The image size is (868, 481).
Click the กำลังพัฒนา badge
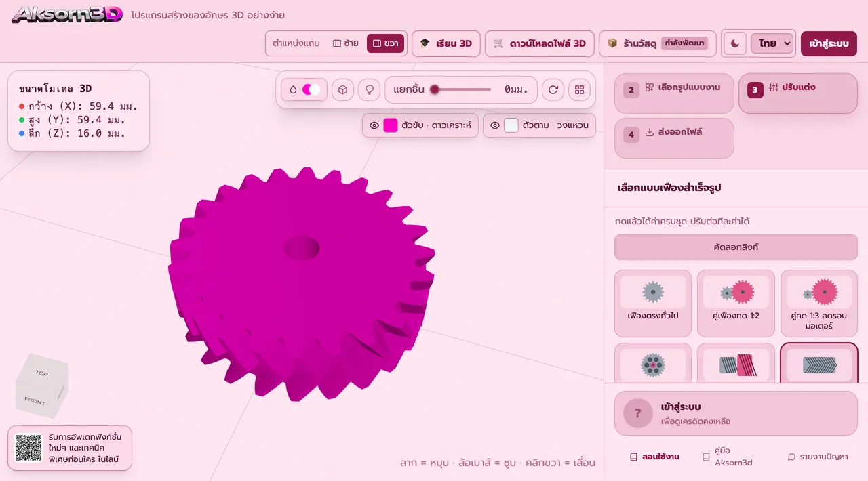point(685,43)
